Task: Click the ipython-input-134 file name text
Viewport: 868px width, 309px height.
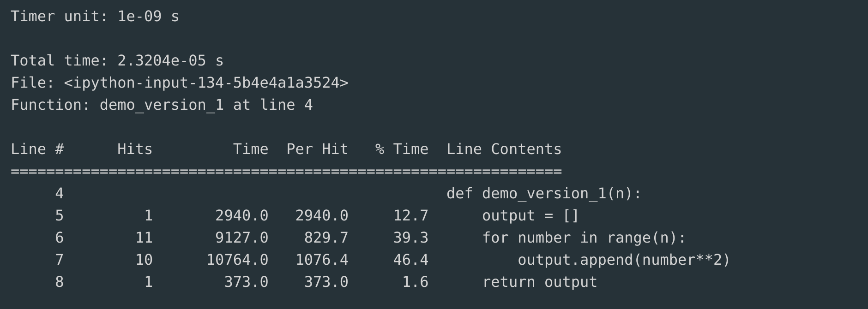Action: 206,83
